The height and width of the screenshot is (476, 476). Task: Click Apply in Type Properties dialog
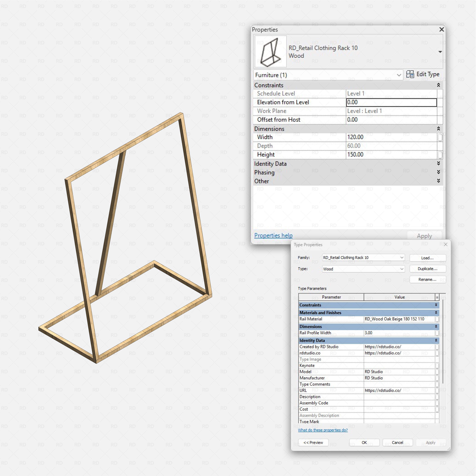(x=431, y=443)
